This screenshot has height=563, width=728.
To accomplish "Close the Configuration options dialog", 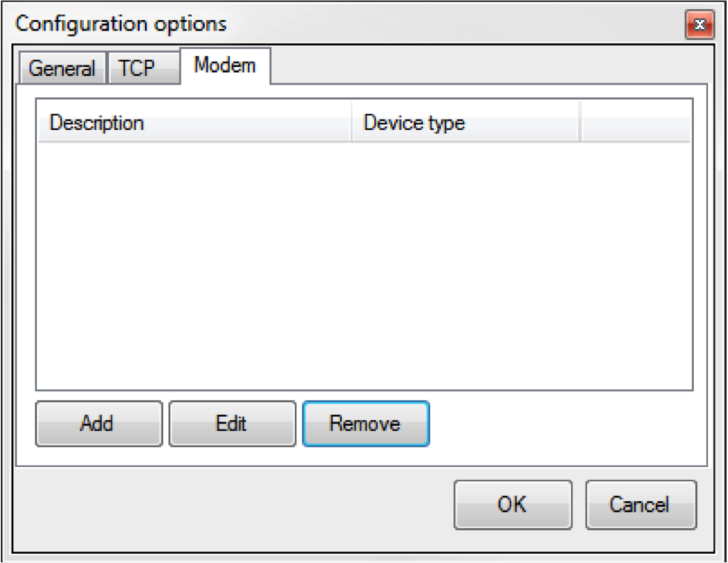I will click(x=700, y=26).
